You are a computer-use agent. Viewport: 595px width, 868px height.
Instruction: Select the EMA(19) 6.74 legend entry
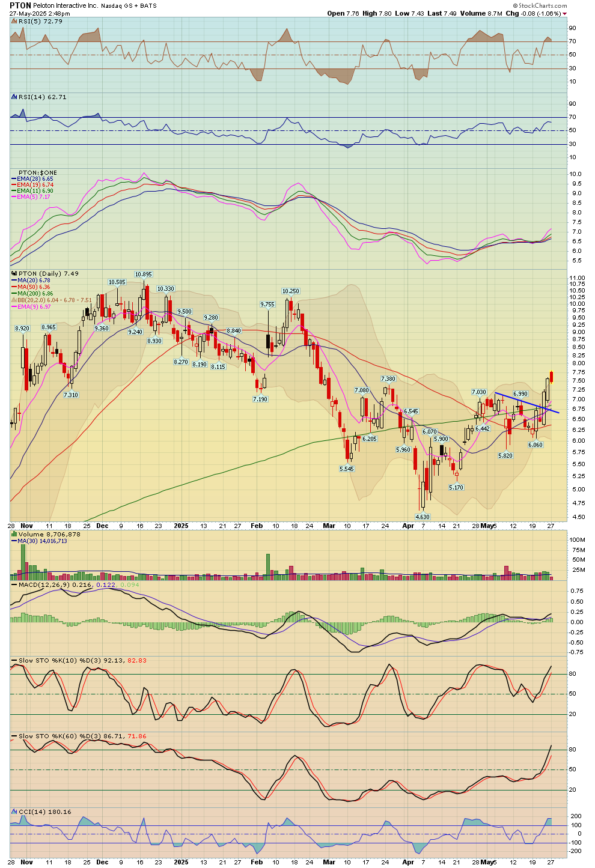coord(32,185)
